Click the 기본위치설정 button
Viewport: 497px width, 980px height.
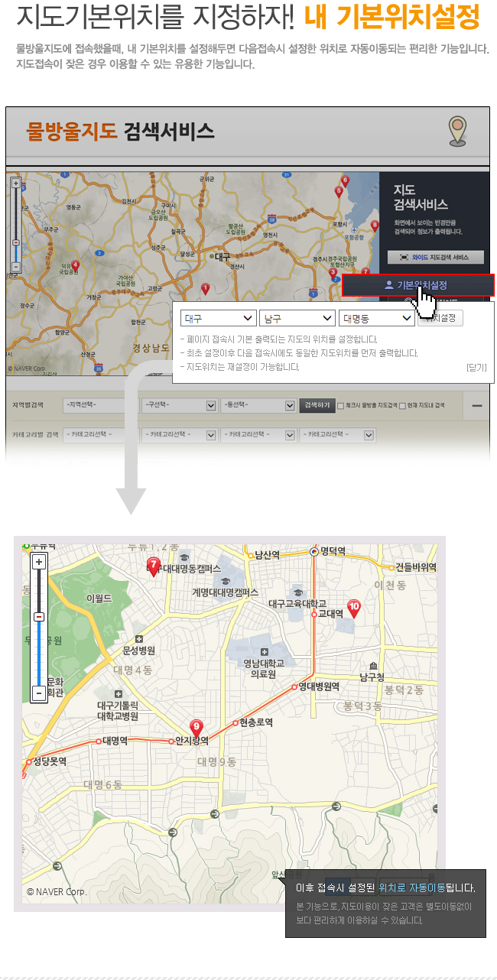[418, 285]
